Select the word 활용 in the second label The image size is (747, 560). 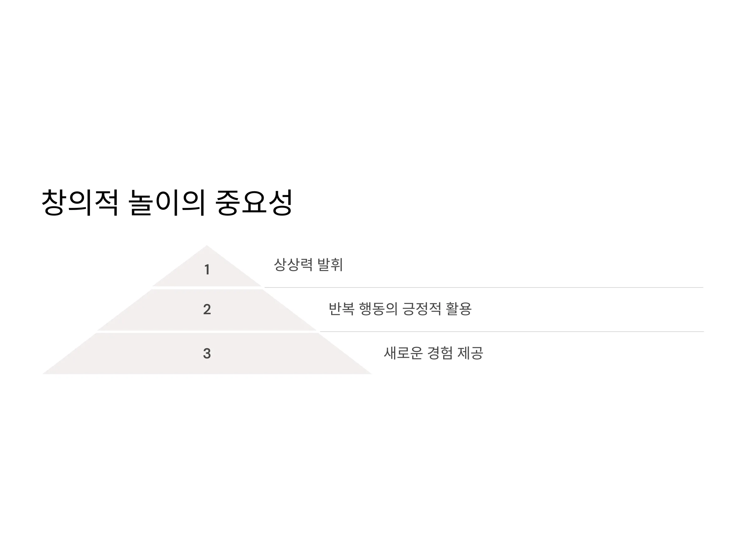[458, 309]
